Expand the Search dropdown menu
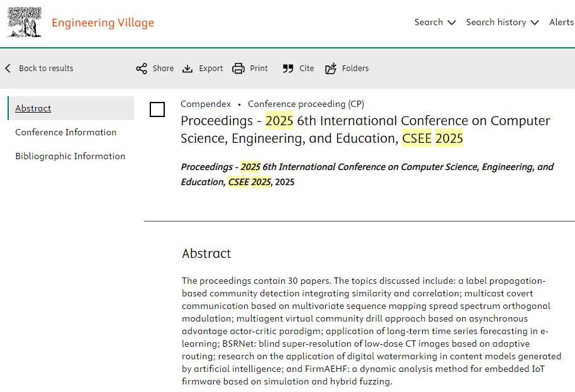This screenshot has width=575, height=392. (x=435, y=22)
